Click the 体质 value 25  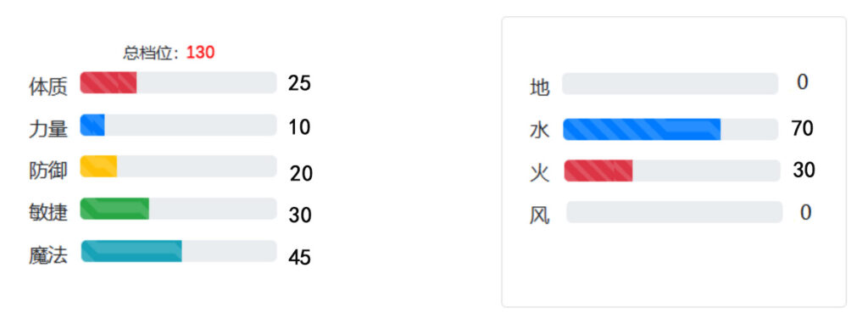[x=299, y=84]
